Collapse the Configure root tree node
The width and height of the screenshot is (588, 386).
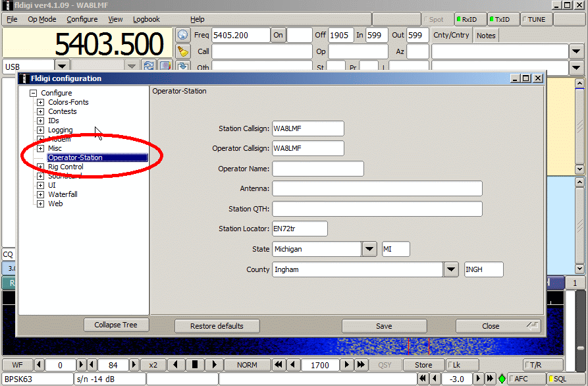click(34, 93)
